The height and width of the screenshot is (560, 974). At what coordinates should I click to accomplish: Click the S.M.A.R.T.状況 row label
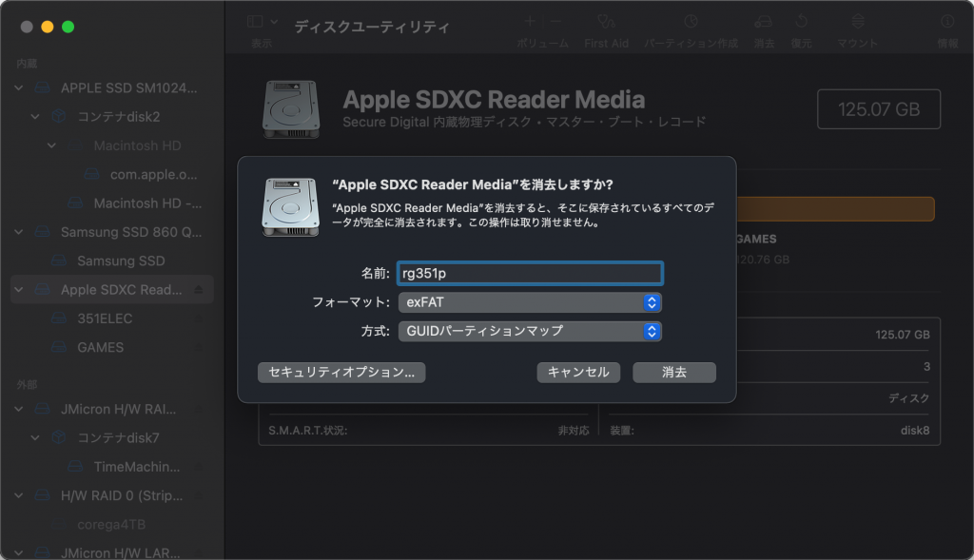tap(307, 431)
